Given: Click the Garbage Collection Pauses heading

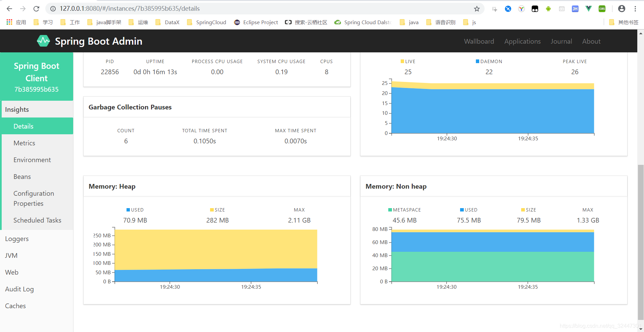Looking at the screenshot, I should tap(130, 107).
